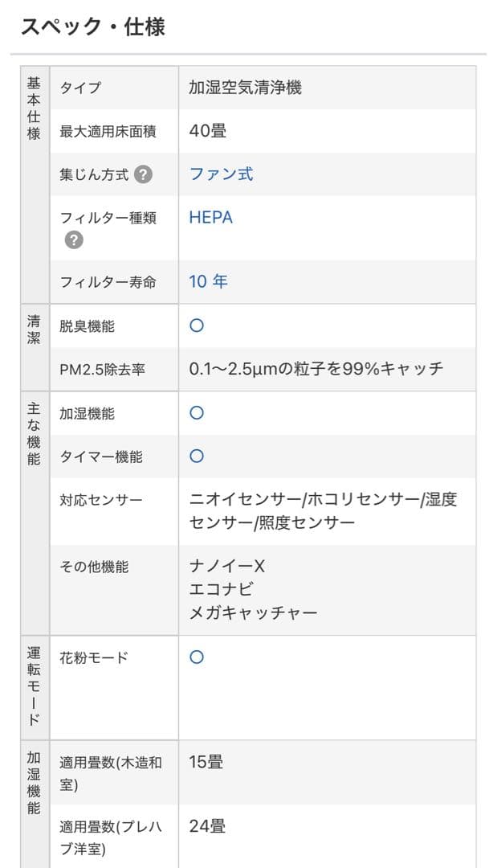The width and height of the screenshot is (497, 868).
Task: Select the 加湿空気清浄機 type value
Action: (x=245, y=88)
